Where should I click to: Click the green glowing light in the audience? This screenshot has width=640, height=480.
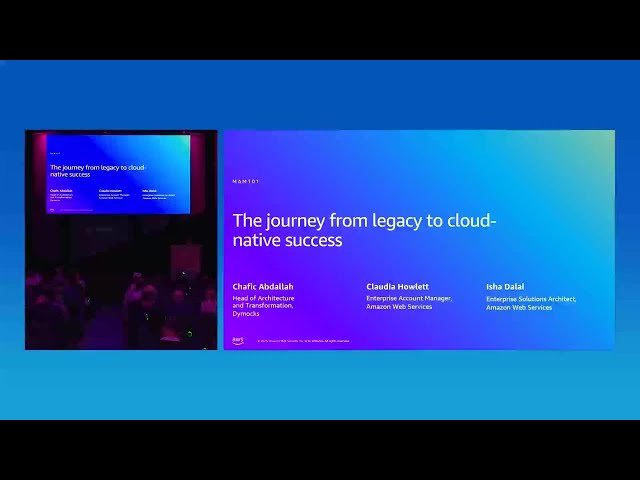[189, 334]
